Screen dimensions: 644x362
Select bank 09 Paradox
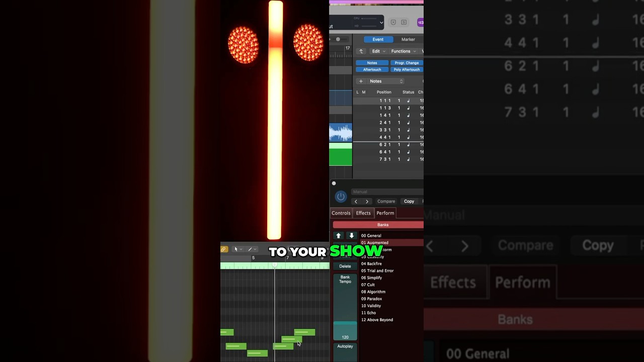click(391, 299)
